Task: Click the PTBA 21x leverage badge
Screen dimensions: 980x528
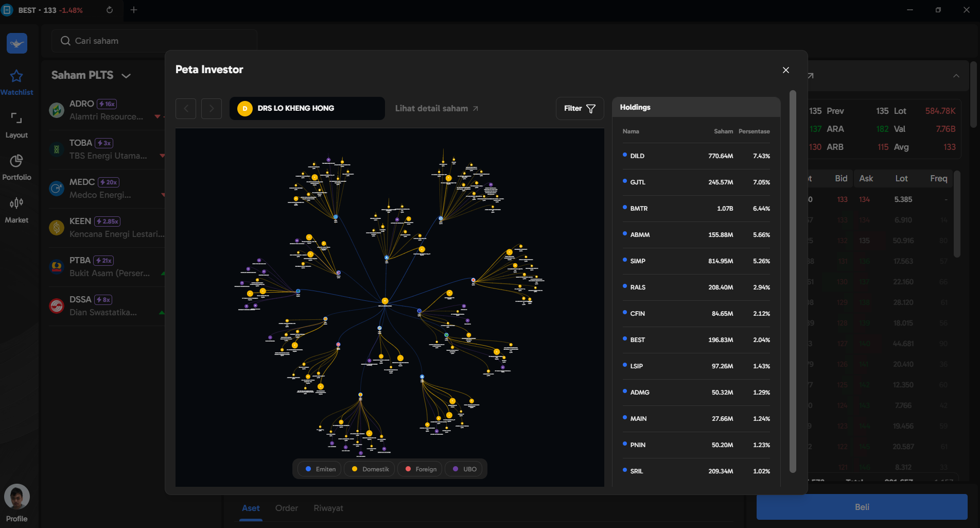Action: 103,261
